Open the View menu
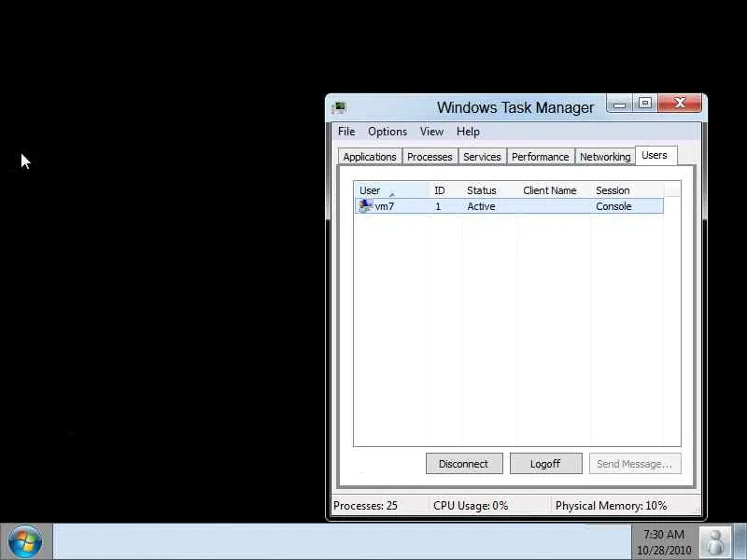 click(x=431, y=132)
